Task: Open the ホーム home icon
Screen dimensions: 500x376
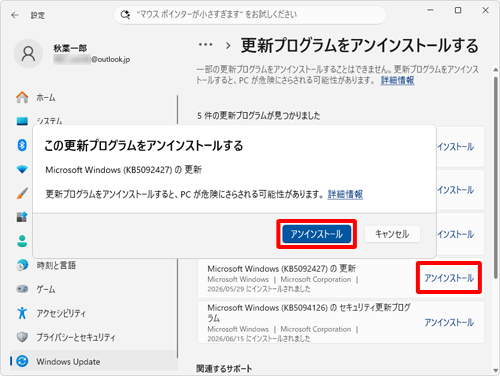Action: click(x=22, y=97)
